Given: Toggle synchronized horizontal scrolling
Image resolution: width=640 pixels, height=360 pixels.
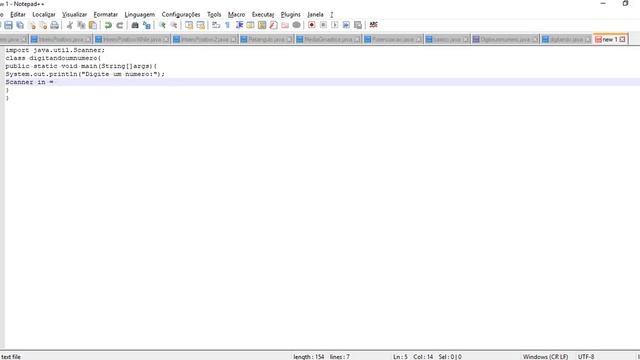Looking at the screenshot, I should tap(200, 25).
